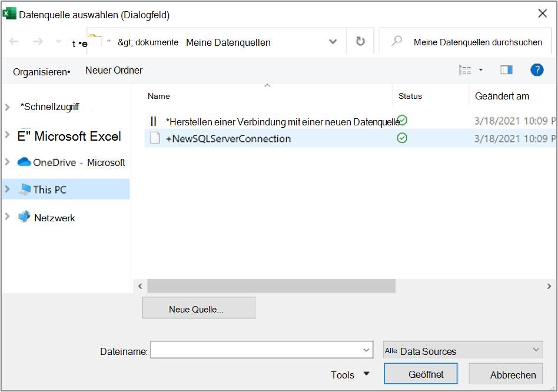The height and width of the screenshot is (392, 558).
Task: Click the back navigation arrow
Action: click(x=14, y=42)
